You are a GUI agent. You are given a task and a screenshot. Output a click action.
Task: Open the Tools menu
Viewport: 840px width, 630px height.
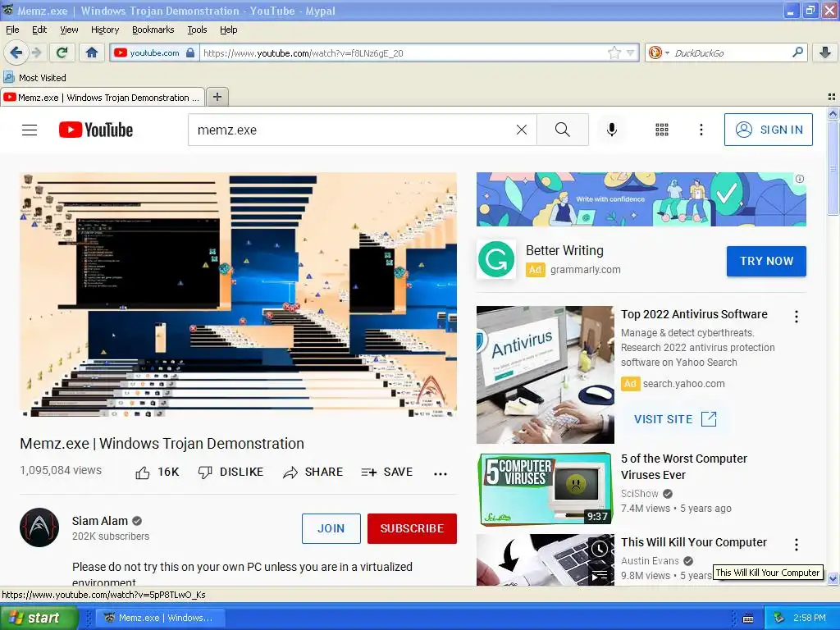click(x=197, y=30)
